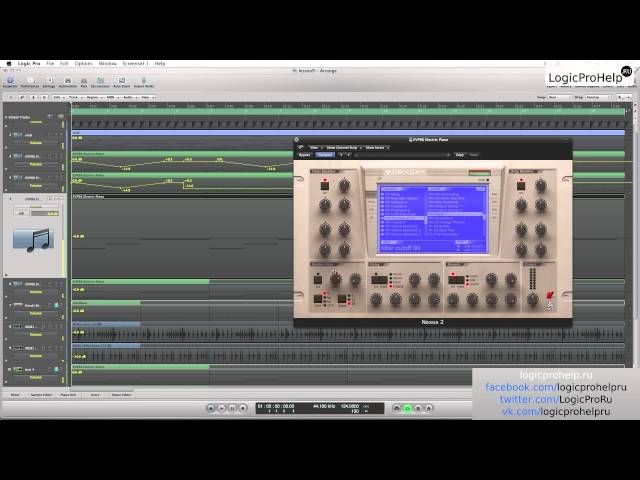This screenshot has height=480, width=640.
Task: Click the go-to-beginning transport button
Action: click(x=211, y=408)
